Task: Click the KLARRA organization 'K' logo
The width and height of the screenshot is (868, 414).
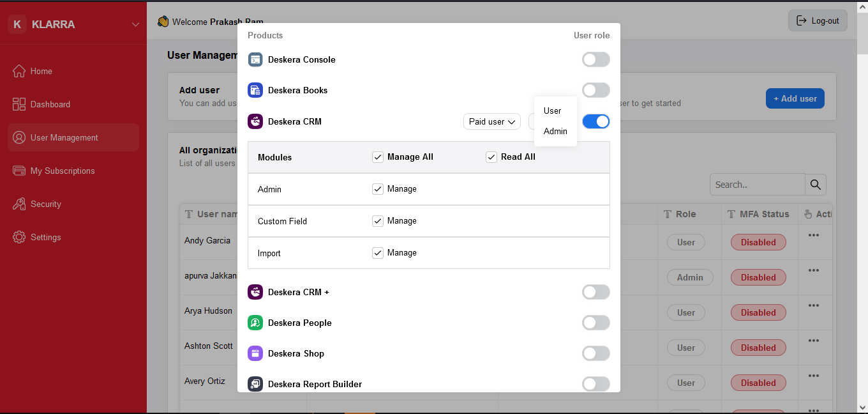Action: pos(17,24)
